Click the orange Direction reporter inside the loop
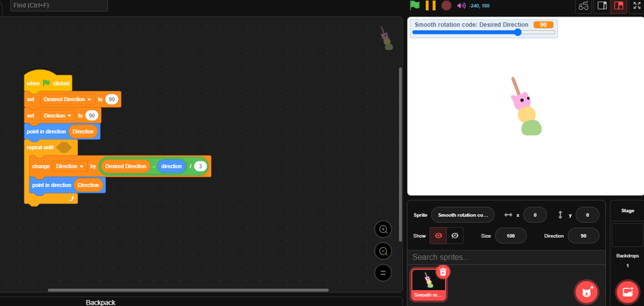 (88, 185)
